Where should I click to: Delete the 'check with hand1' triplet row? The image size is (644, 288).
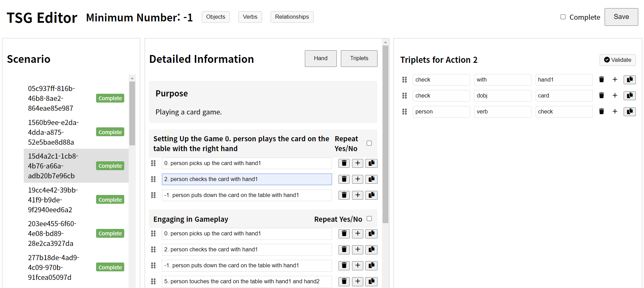601,79
